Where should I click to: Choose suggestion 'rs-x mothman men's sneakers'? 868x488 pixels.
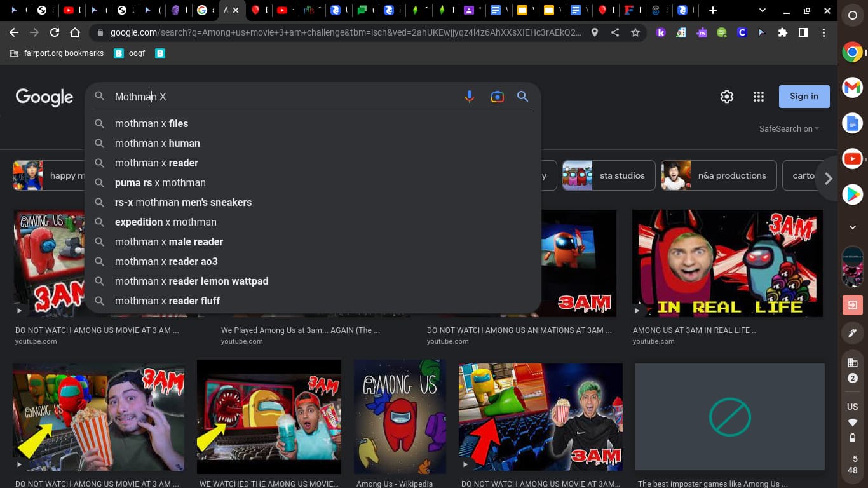coord(313,202)
